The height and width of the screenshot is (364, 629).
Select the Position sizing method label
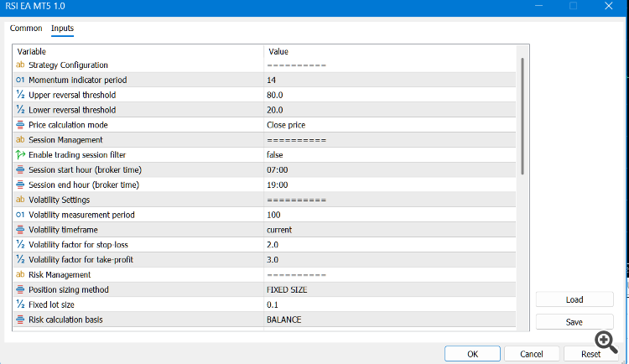pos(69,289)
